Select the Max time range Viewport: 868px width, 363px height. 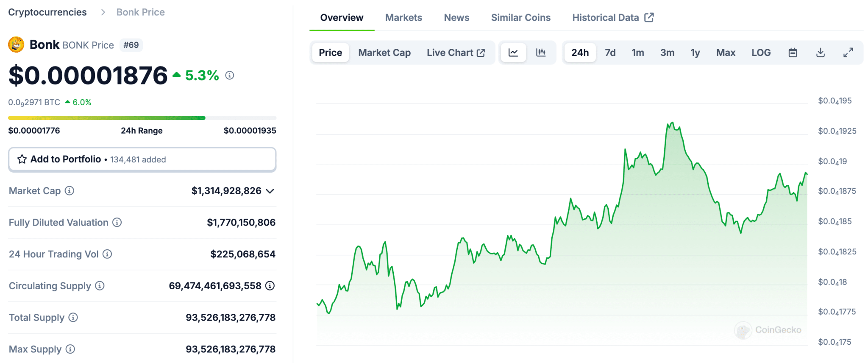coord(726,53)
